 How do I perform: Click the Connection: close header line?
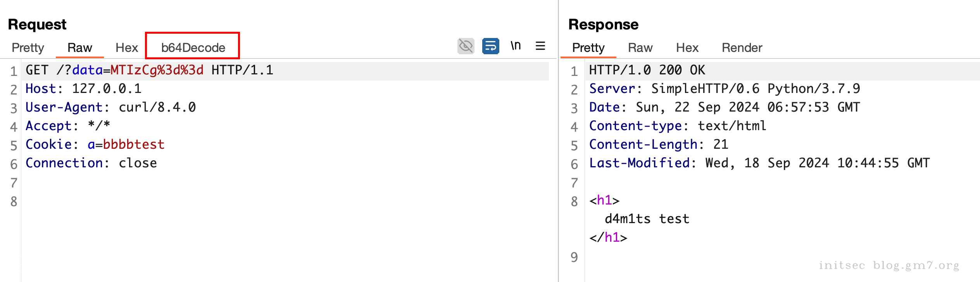(x=91, y=163)
